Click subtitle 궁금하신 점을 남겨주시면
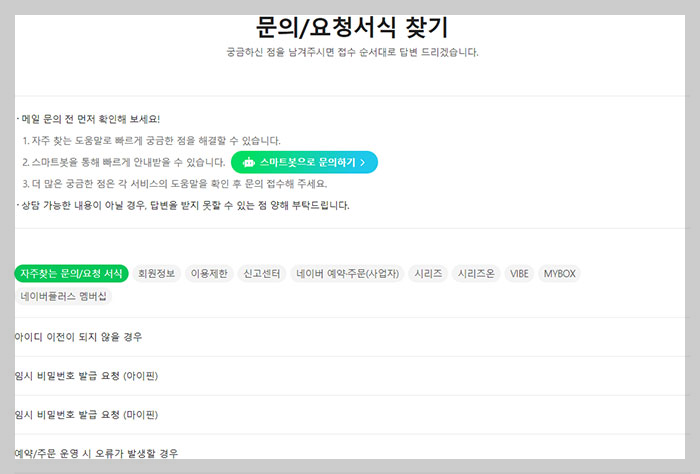 pos(352,52)
